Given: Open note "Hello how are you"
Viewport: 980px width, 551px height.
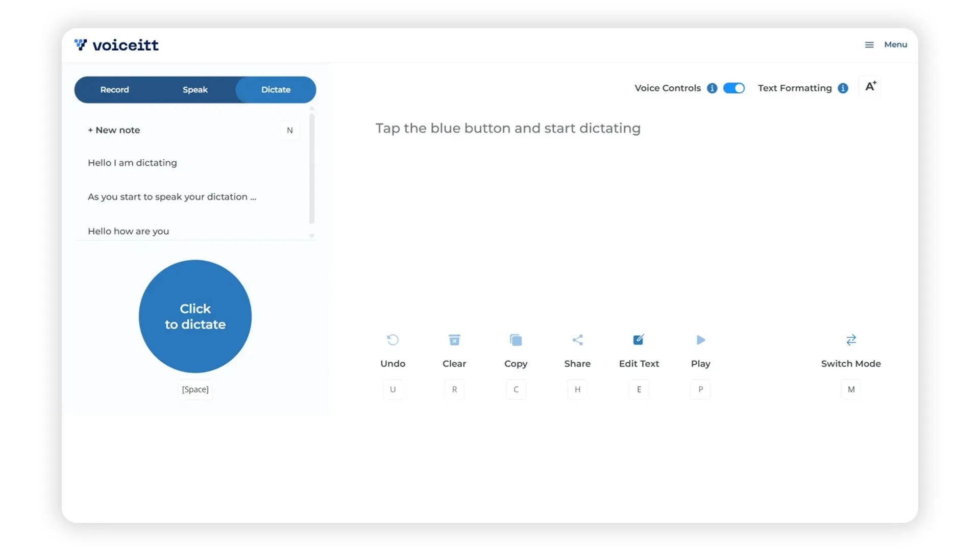Looking at the screenshot, I should click(x=128, y=231).
